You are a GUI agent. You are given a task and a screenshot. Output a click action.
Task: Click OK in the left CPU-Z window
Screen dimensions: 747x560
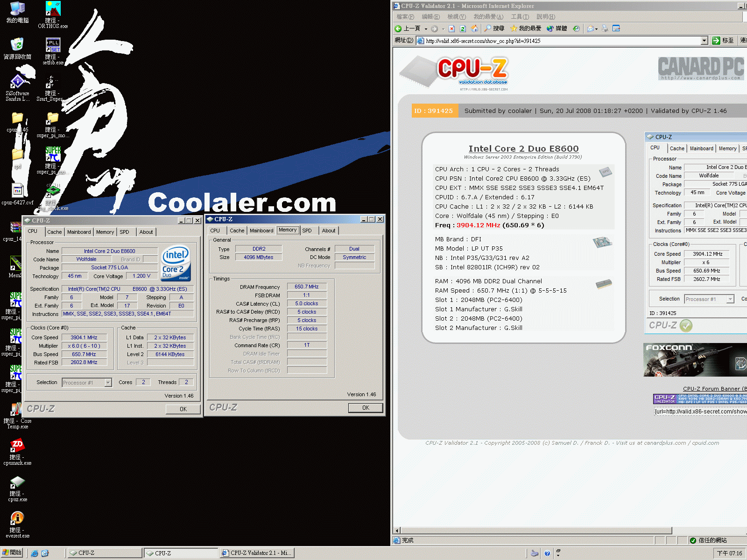[x=183, y=409]
